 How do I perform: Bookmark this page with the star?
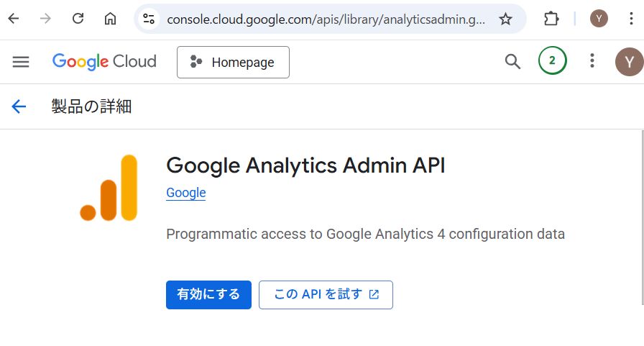pyautogui.click(x=506, y=19)
